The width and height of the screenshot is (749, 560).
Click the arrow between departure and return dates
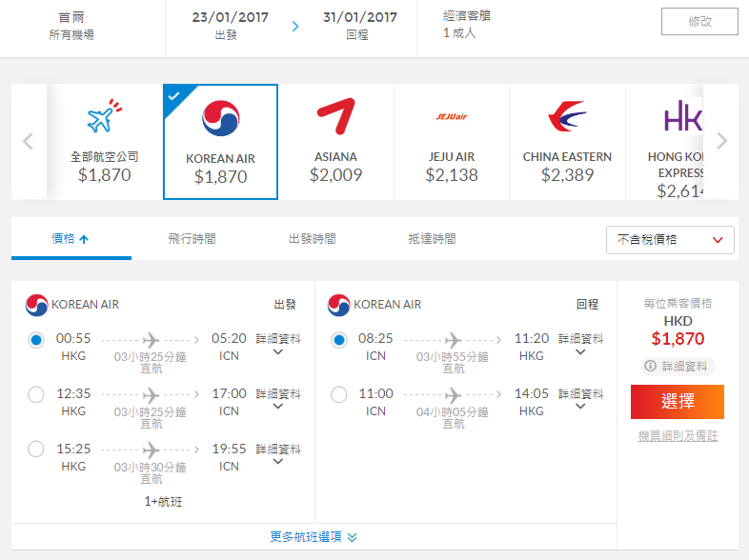[x=295, y=27]
